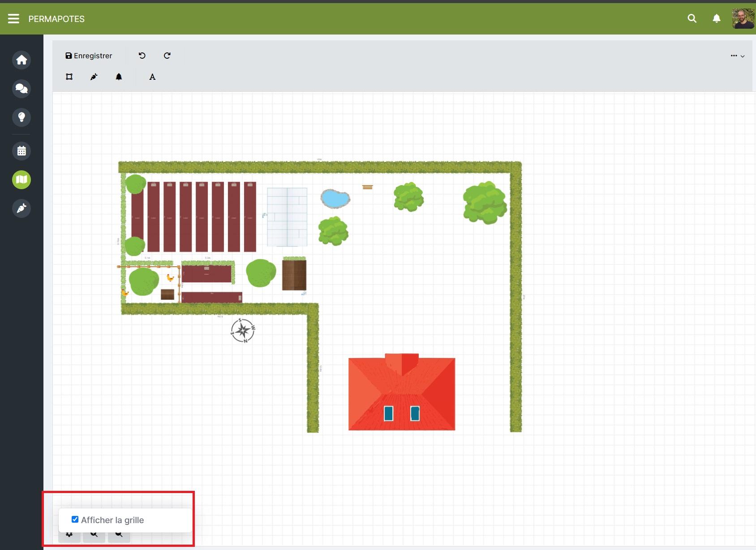Open the lightbulb tips section
The width and height of the screenshot is (756, 550).
pyautogui.click(x=21, y=117)
